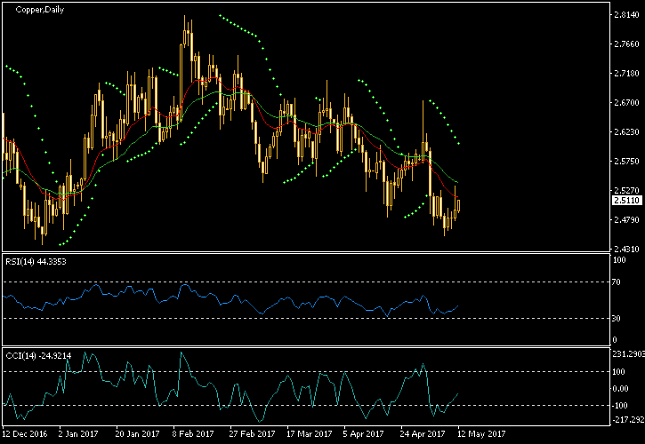
Task: Click the 12 Dec 2016 date label
Action: click(25, 434)
